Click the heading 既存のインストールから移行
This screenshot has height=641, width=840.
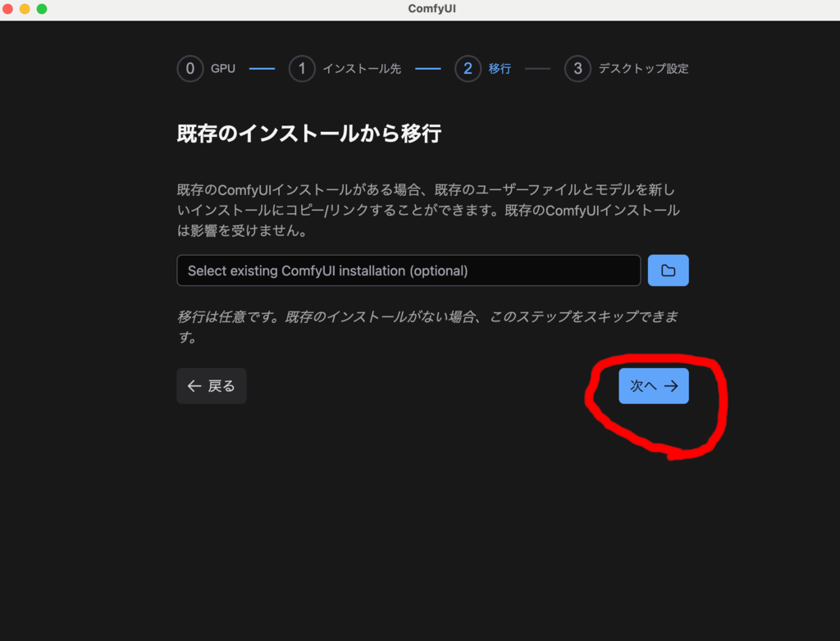pyautogui.click(x=309, y=134)
